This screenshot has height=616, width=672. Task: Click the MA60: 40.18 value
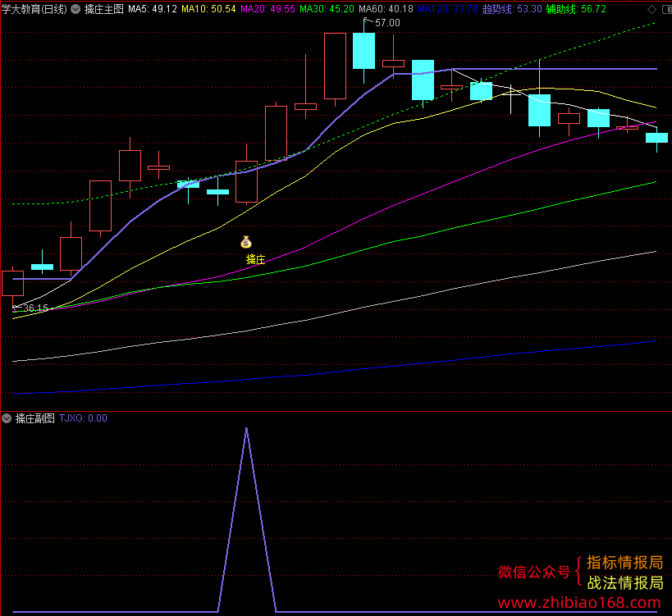[x=386, y=9]
